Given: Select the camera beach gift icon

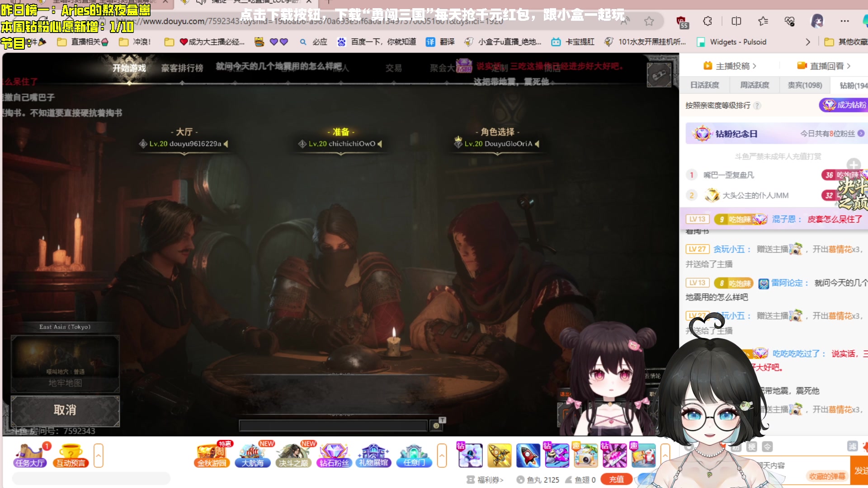Looking at the screenshot, I should pos(586,455).
